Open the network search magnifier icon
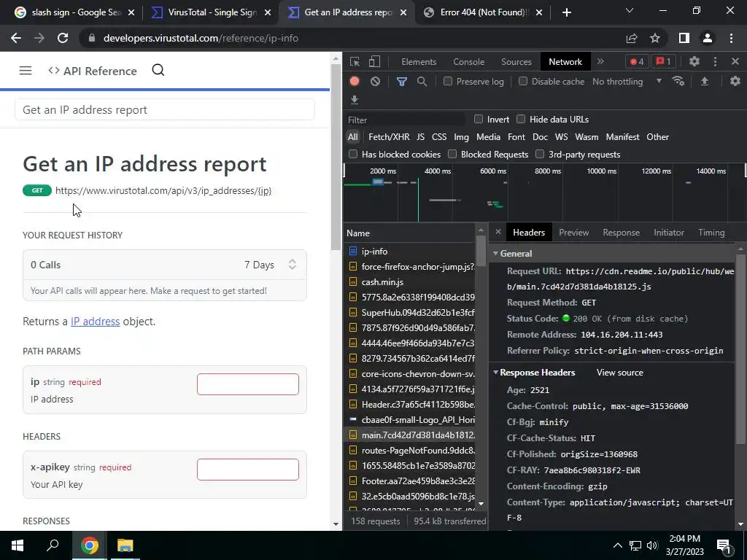747x560 pixels. (x=422, y=82)
